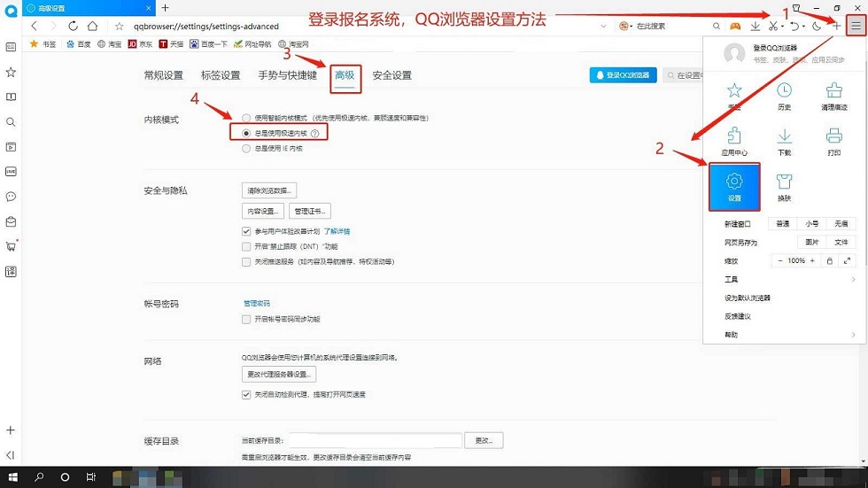Select 反馈建议 menu entry
The height and width of the screenshot is (488, 868).
(x=737, y=316)
